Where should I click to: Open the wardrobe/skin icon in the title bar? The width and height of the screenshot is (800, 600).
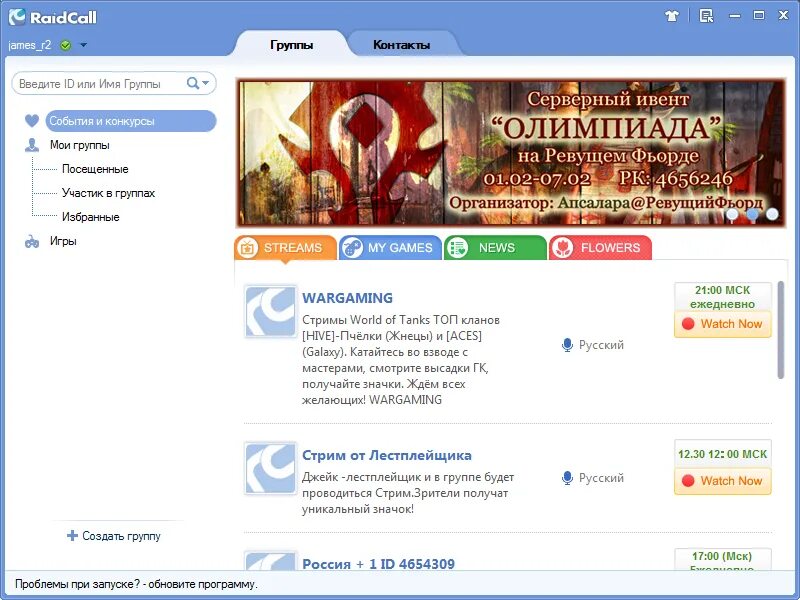click(673, 15)
